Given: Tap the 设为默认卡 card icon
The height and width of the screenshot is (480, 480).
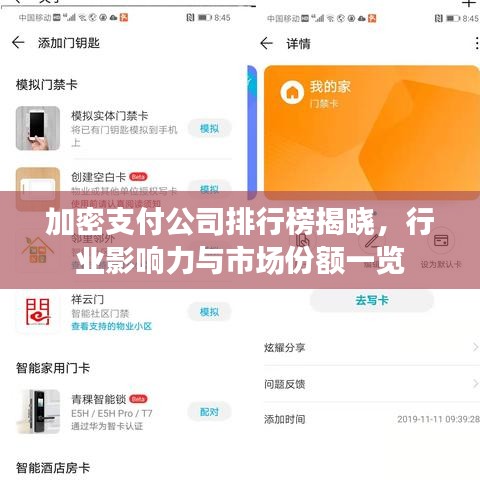Looking at the screenshot, I should pyautogui.click(x=441, y=240).
